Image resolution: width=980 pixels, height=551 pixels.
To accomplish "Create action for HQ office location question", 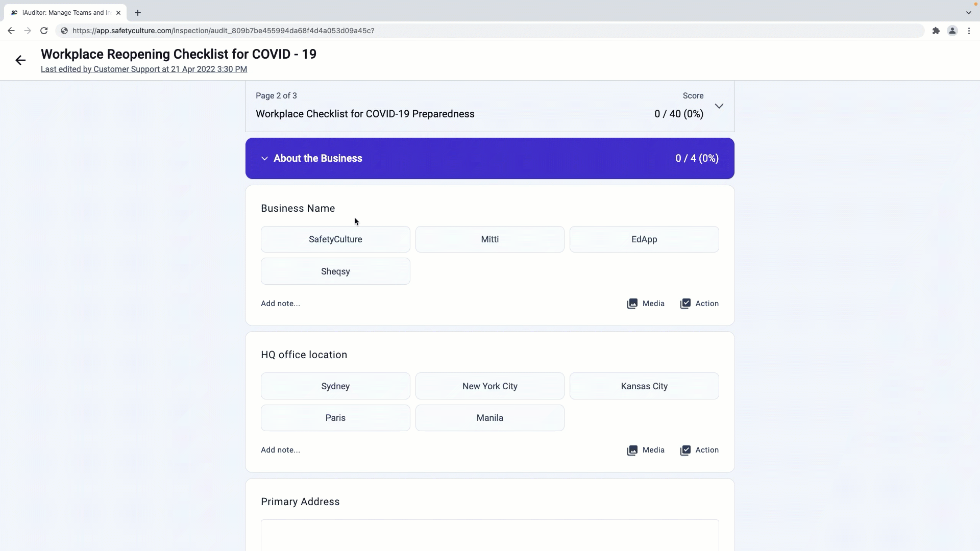I will pyautogui.click(x=699, y=450).
